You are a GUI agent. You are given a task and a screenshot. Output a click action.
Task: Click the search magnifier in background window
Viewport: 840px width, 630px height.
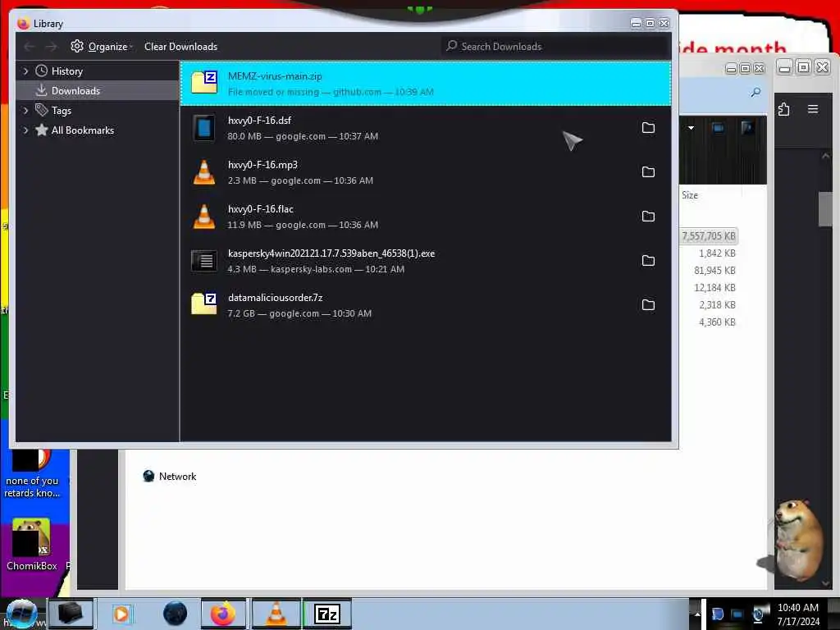tap(756, 93)
